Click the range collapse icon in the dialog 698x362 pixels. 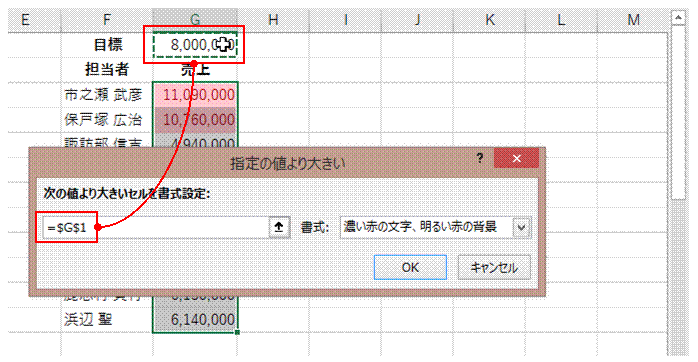pyautogui.click(x=279, y=228)
